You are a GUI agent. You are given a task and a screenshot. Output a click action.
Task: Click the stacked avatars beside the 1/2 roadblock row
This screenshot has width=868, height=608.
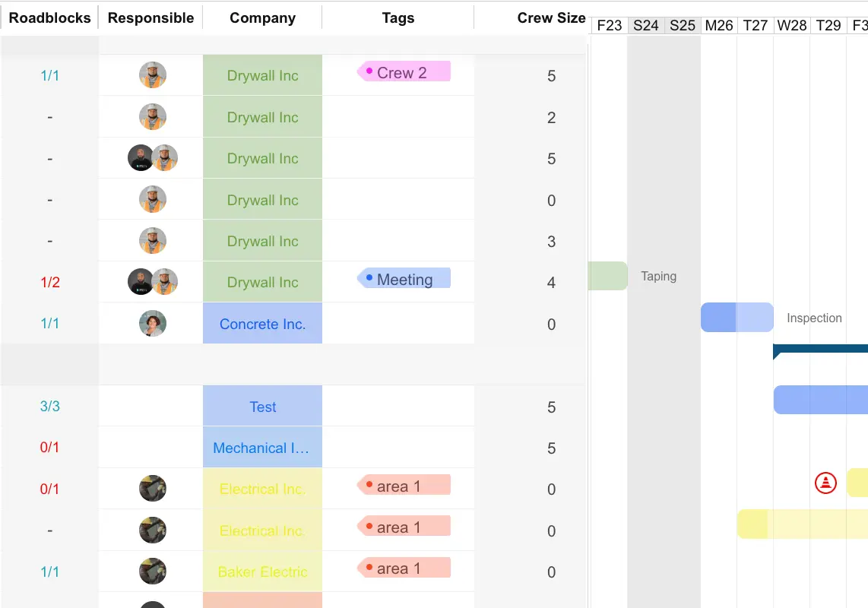click(x=152, y=282)
